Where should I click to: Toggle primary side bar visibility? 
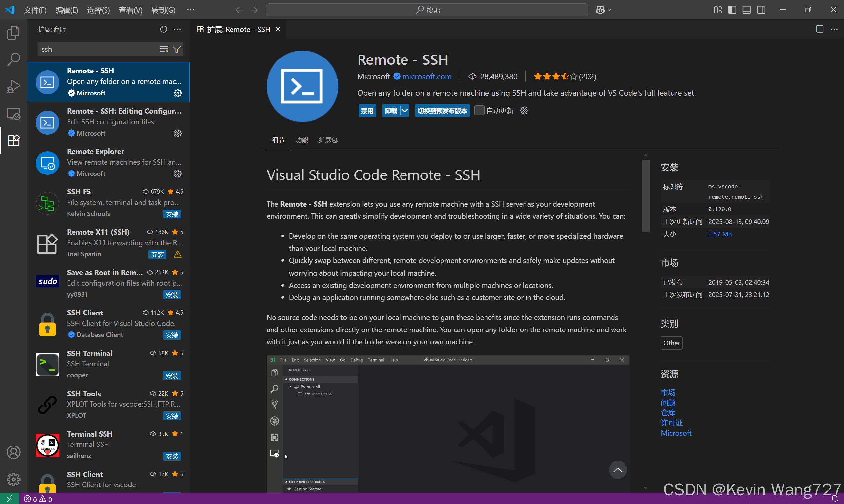click(732, 10)
